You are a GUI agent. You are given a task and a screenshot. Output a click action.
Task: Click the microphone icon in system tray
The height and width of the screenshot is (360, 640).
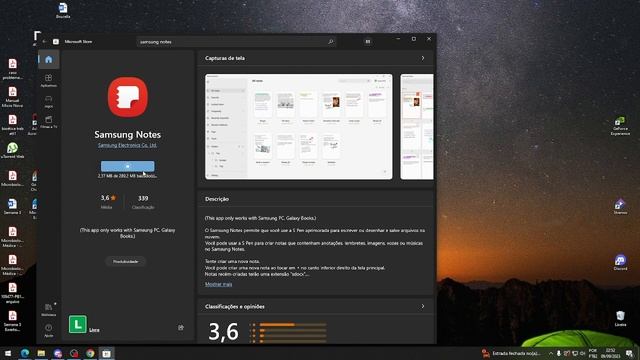559,353
